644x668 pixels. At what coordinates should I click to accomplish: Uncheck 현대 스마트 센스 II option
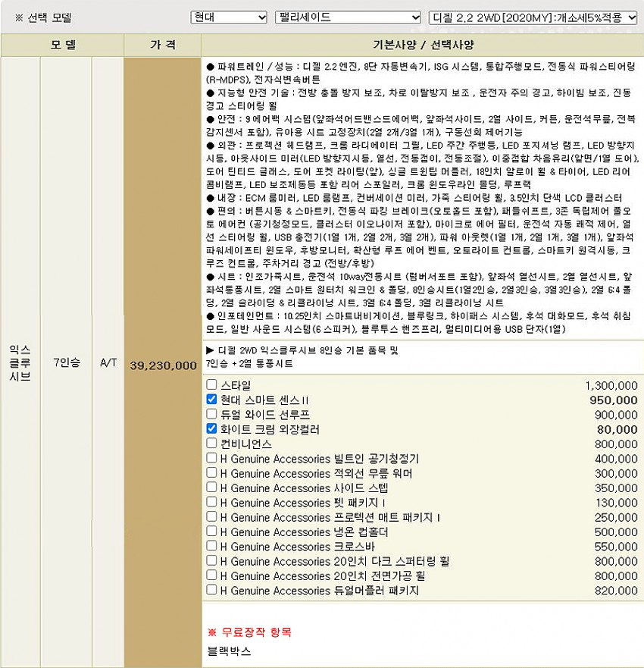[x=212, y=400]
